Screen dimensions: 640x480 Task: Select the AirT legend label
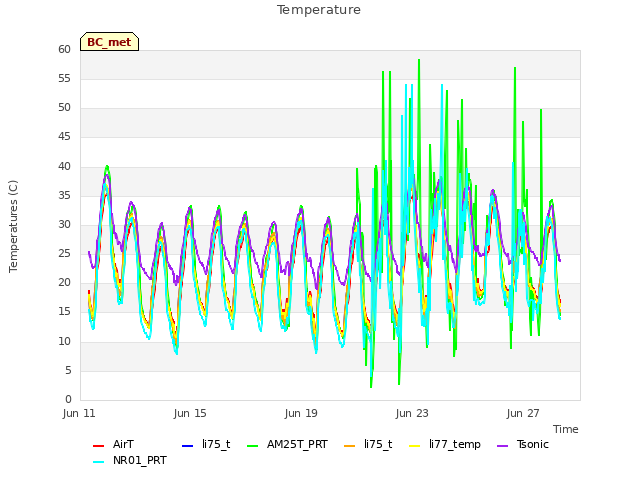[x=123, y=444]
